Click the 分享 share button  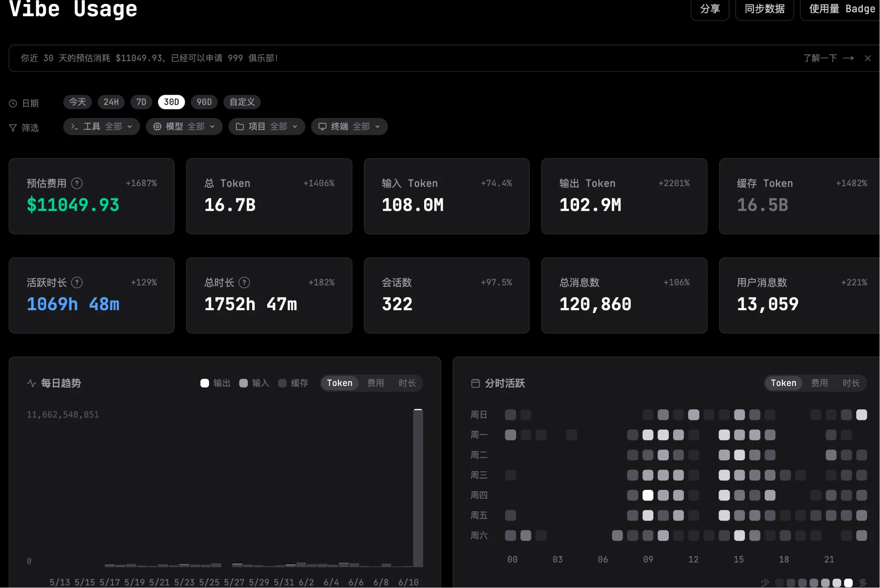point(710,9)
